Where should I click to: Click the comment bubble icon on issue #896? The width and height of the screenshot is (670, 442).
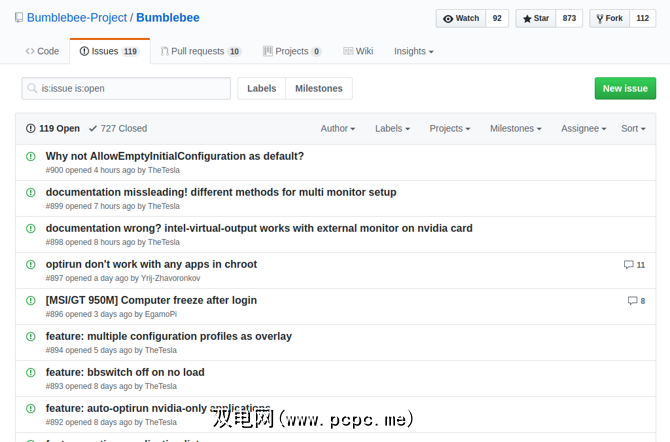point(632,301)
